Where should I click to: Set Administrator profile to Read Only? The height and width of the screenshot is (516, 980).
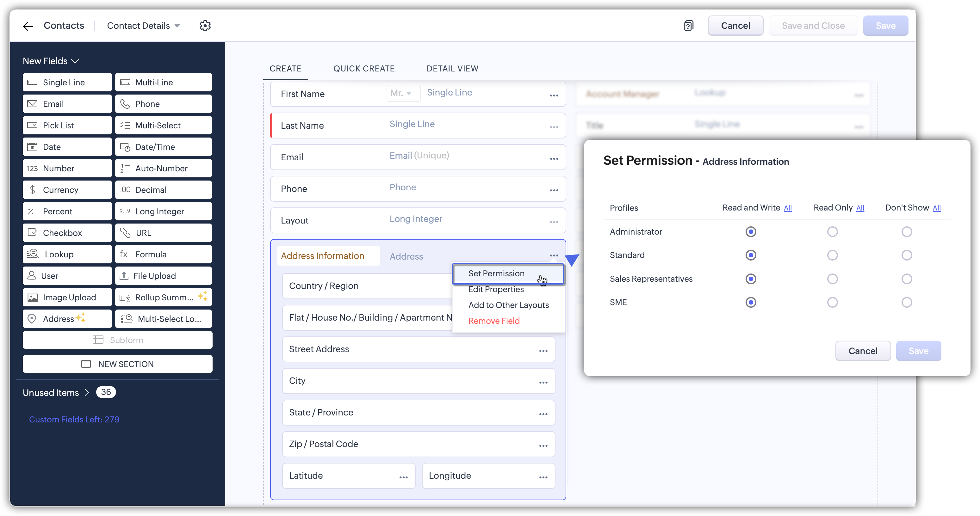[x=832, y=231]
